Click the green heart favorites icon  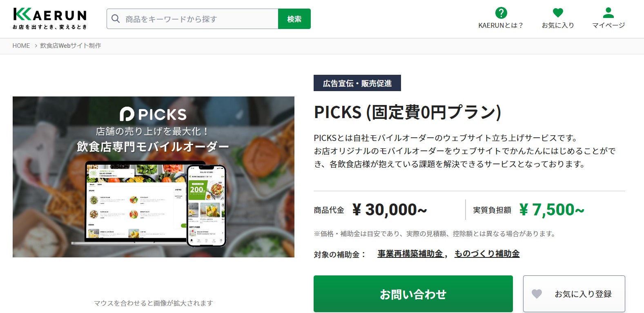coord(558,13)
